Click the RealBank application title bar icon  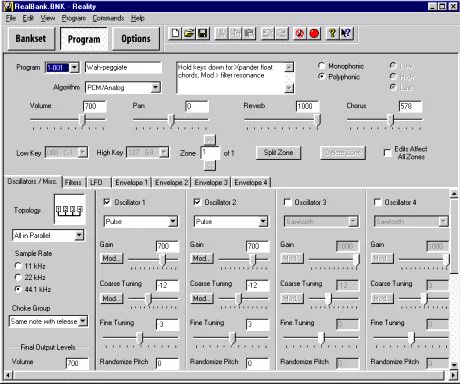(x=8, y=6)
